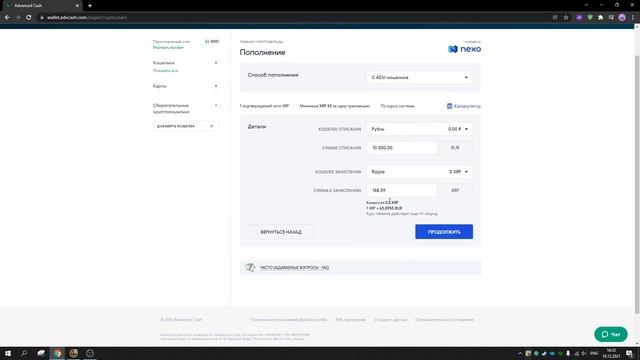Click the ПРОДОЛЖИТЬ button
The height and width of the screenshot is (360, 640).
point(444,232)
